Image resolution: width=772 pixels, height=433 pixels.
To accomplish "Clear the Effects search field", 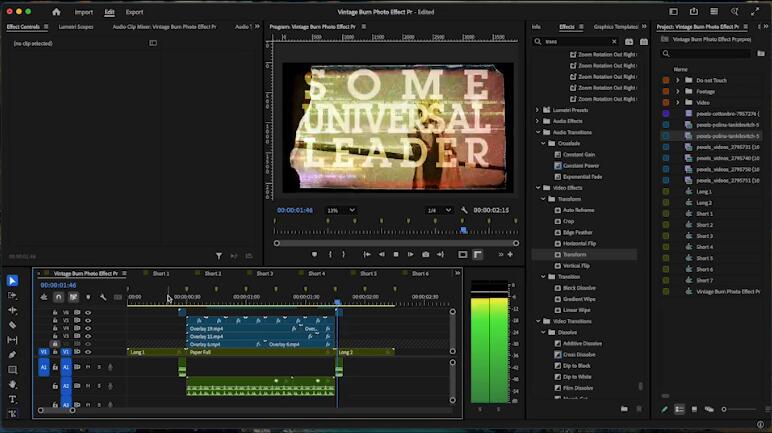I will click(614, 42).
